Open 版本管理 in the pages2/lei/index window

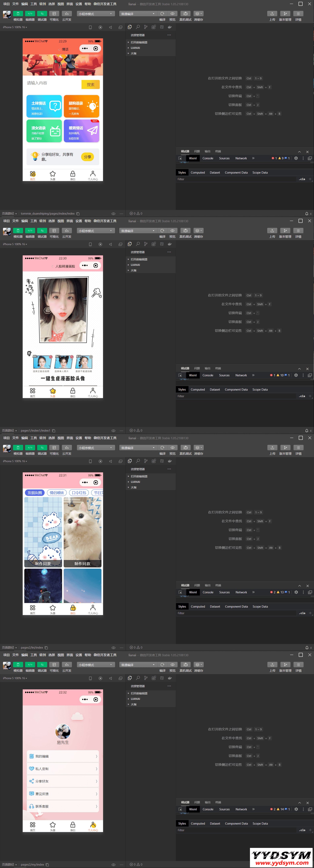285,448
